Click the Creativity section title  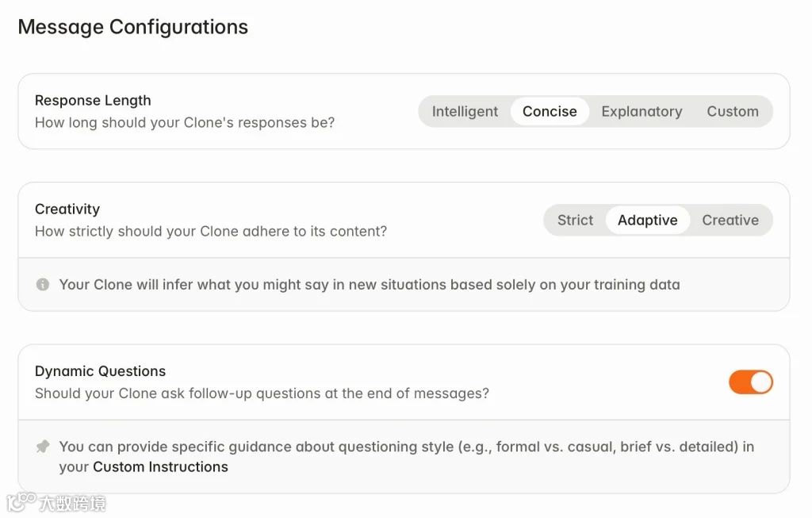point(67,209)
